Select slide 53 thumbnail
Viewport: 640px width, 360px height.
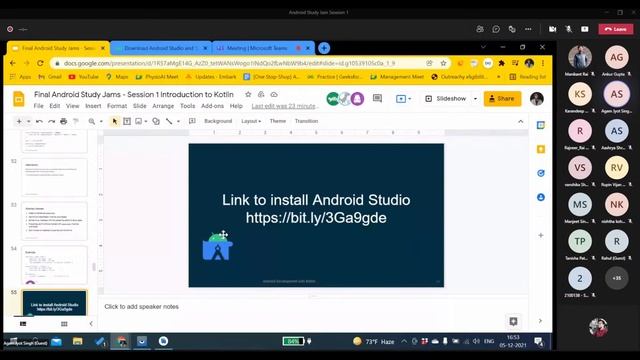pos(54,221)
